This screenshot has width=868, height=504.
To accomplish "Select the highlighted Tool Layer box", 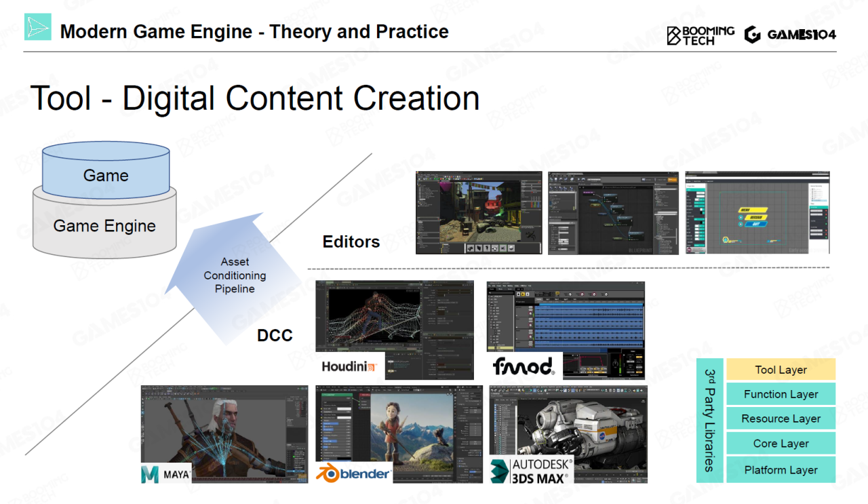I will [781, 370].
